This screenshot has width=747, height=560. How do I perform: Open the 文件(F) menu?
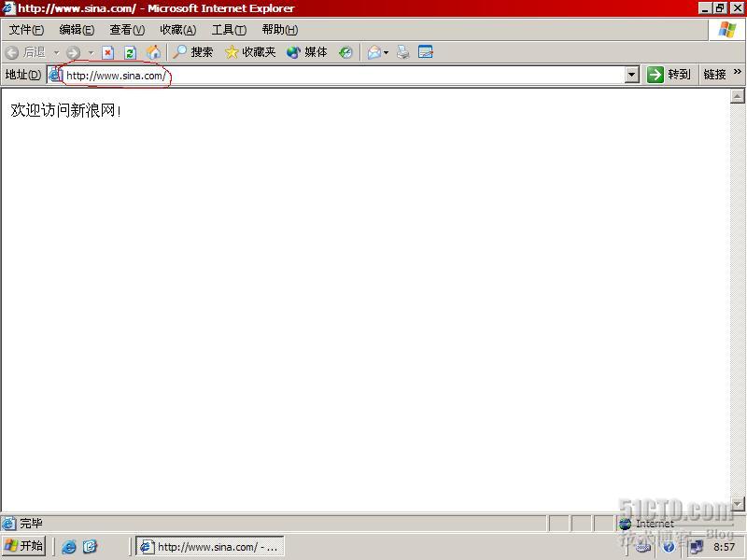[x=26, y=30]
